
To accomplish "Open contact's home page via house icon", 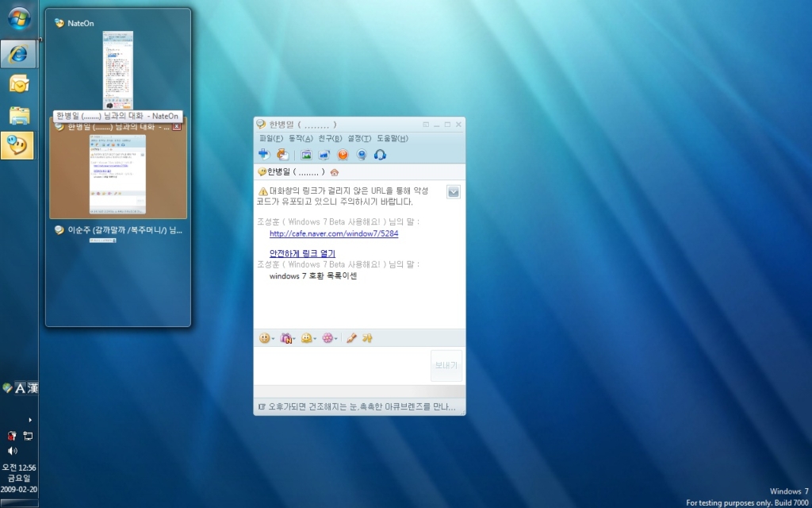I will point(335,172).
